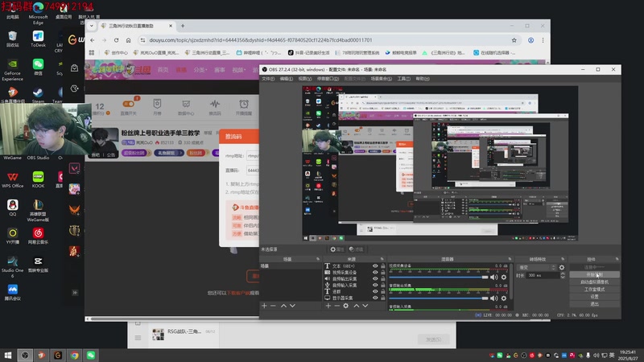Click the transition duration spinner arrows

563,275
